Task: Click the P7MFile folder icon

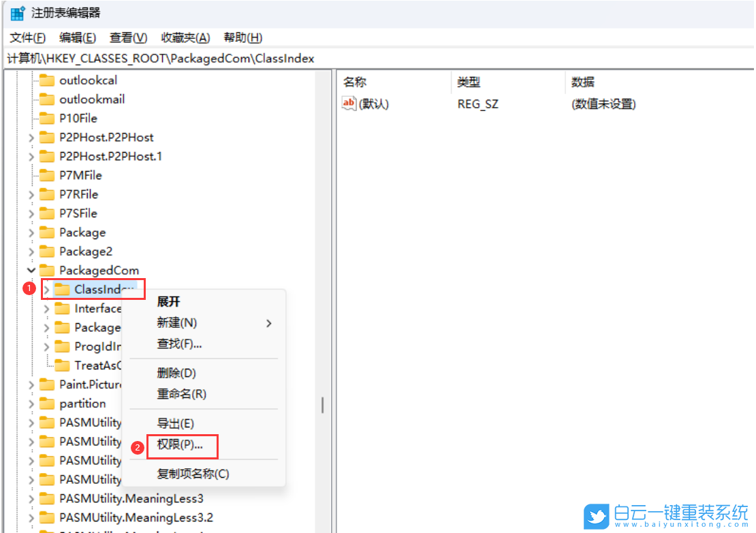Action: [46, 175]
